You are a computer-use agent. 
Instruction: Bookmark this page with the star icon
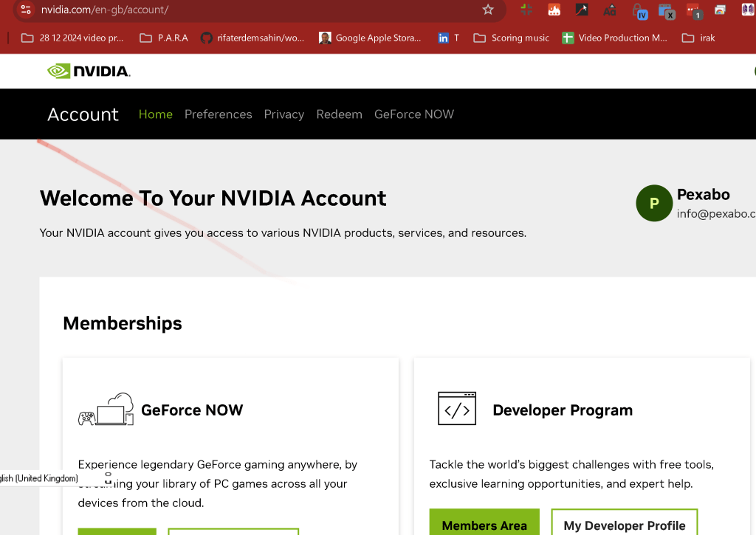[x=488, y=9]
